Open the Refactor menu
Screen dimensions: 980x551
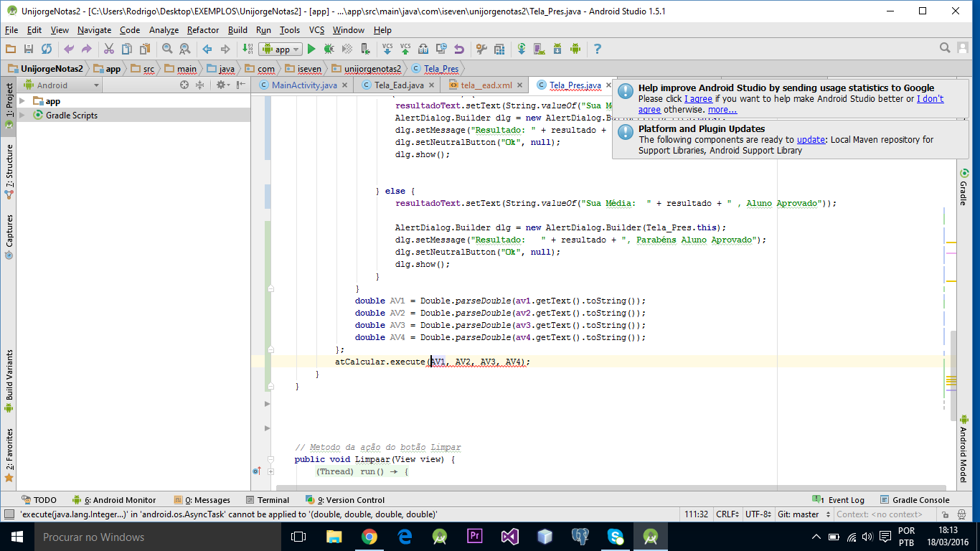click(202, 30)
